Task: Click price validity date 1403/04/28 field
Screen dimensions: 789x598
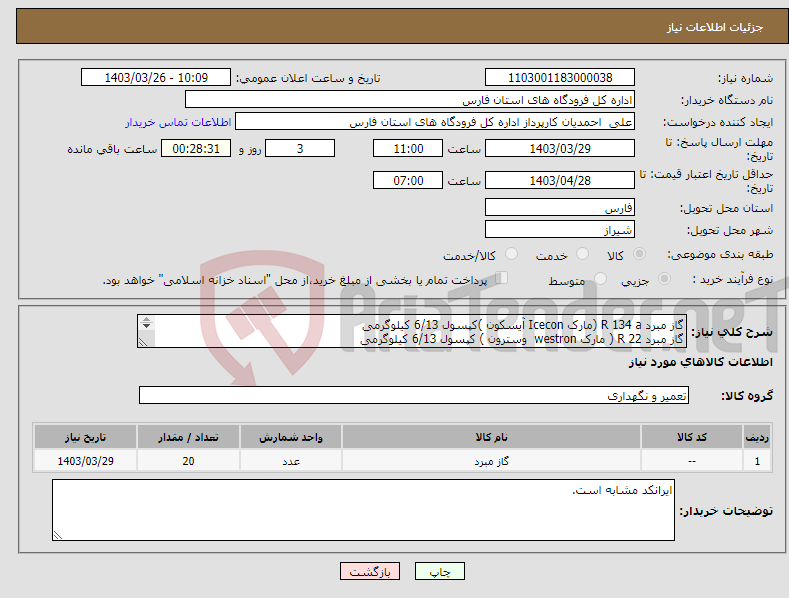Action: [560, 180]
